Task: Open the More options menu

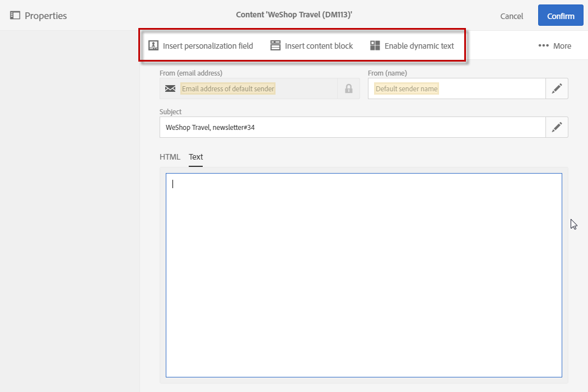Action: pyautogui.click(x=554, y=46)
